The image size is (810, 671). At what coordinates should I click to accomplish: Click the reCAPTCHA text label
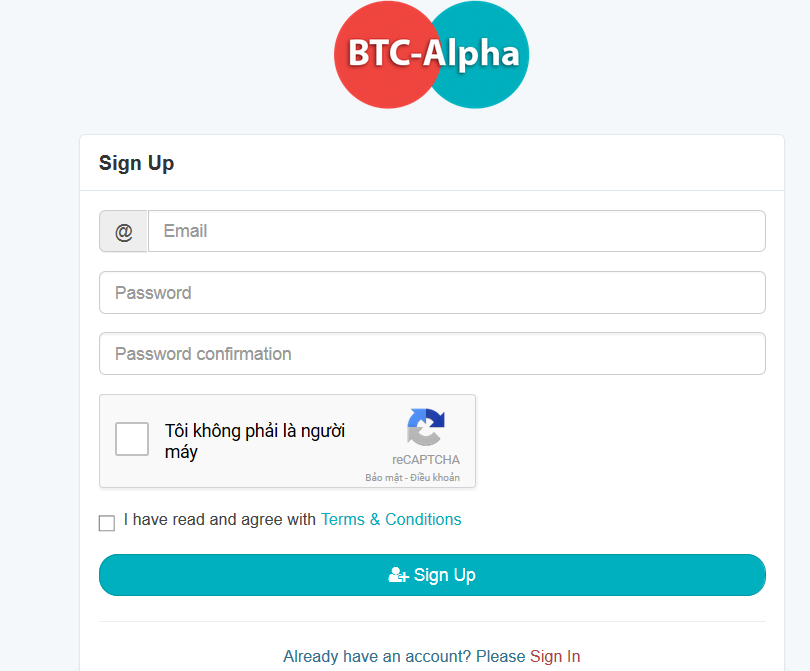point(426,460)
